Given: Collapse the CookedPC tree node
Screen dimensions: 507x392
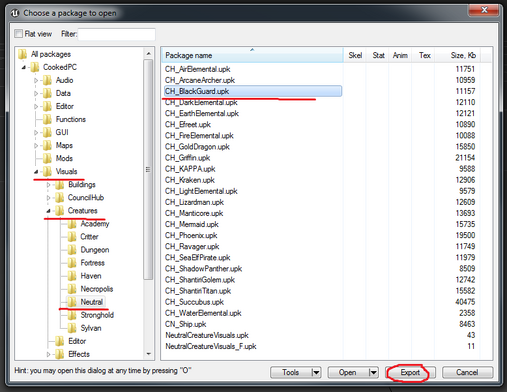Looking at the screenshot, I should [x=24, y=67].
